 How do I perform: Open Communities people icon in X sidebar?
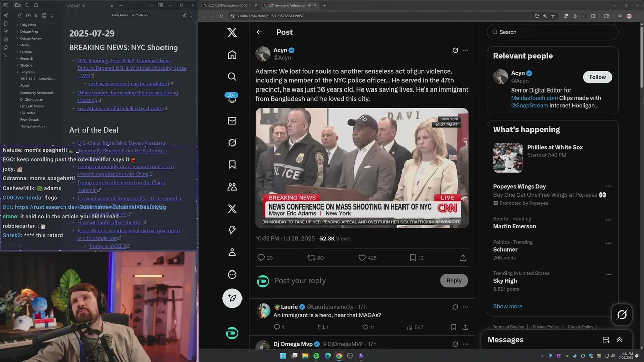click(232, 187)
